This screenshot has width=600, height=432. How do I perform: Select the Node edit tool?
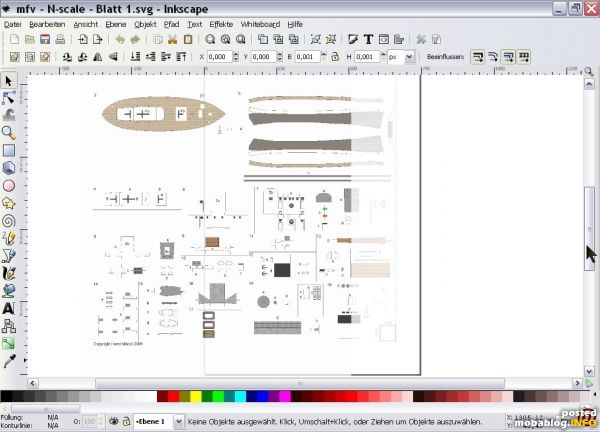pyautogui.click(x=9, y=98)
